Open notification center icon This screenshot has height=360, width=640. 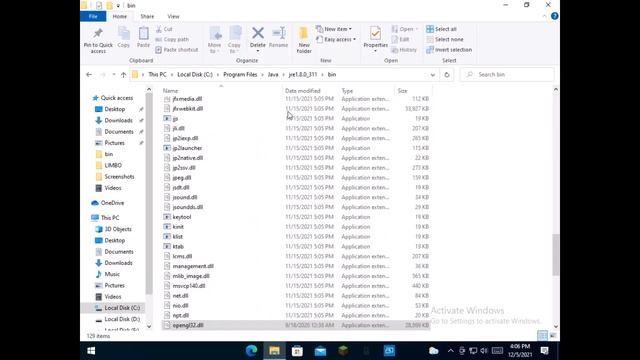(x=544, y=351)
